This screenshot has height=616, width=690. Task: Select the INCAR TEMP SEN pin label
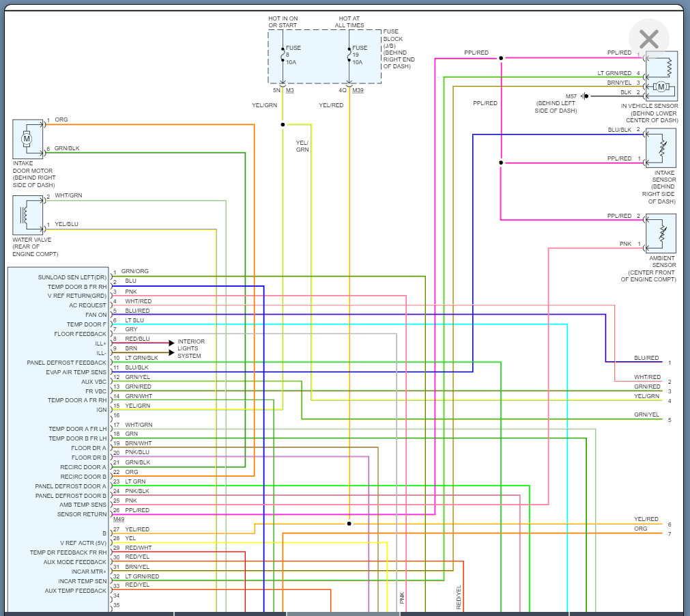click(83, 581)
